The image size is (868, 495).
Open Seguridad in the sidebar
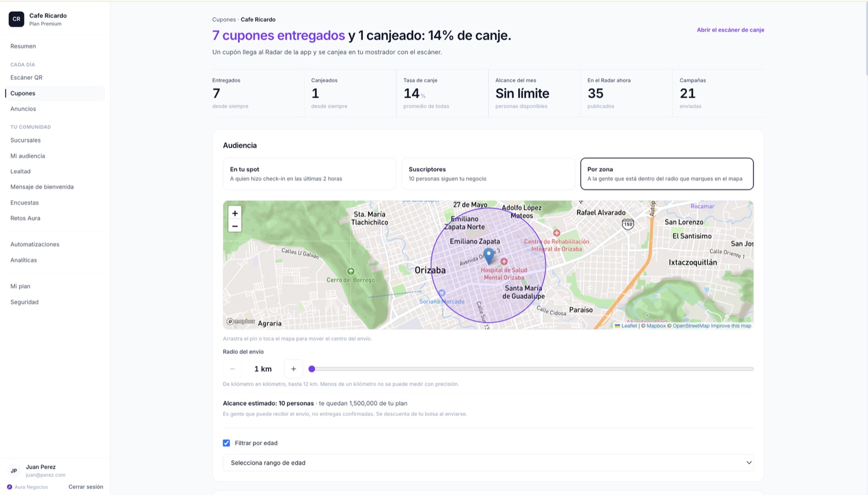tap(24, 302)
